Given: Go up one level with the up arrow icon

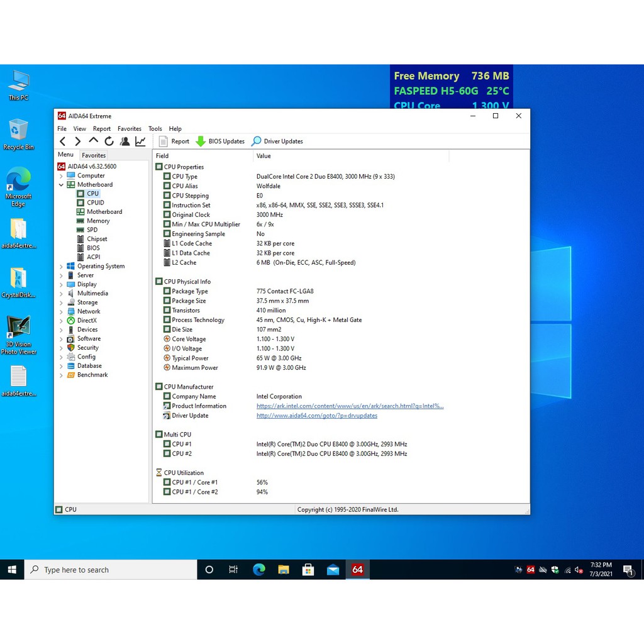Looking at the screenshot, I should (x=93, y=141).
